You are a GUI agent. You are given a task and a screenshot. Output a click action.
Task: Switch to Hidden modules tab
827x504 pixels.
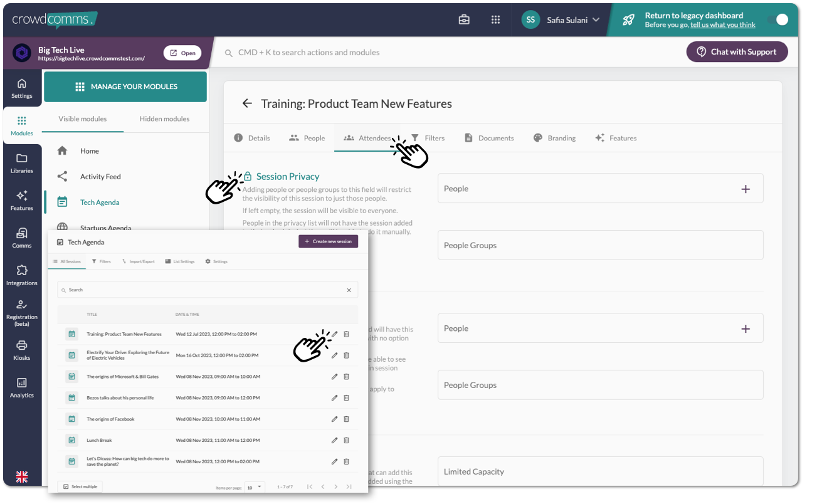(164, 118)
